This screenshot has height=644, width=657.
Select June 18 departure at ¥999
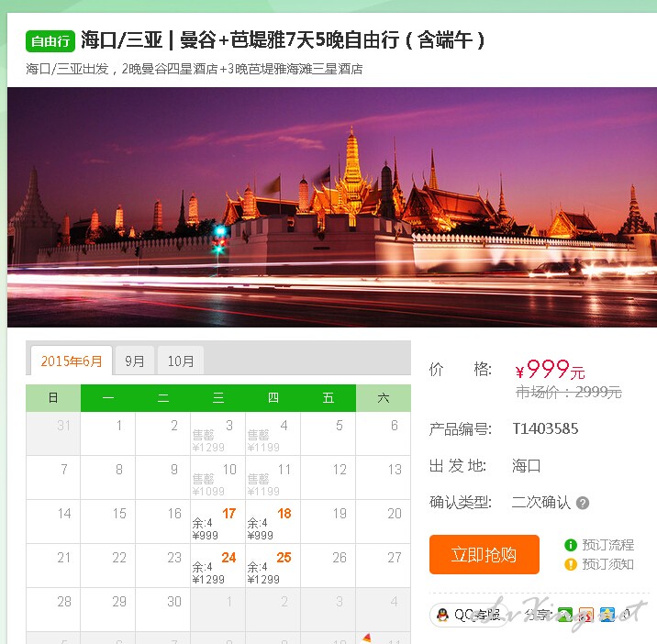(x=273, y=522)
